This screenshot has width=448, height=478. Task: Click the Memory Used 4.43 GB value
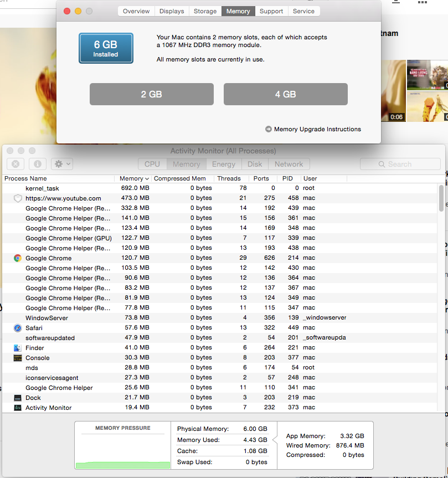point(255,440)
